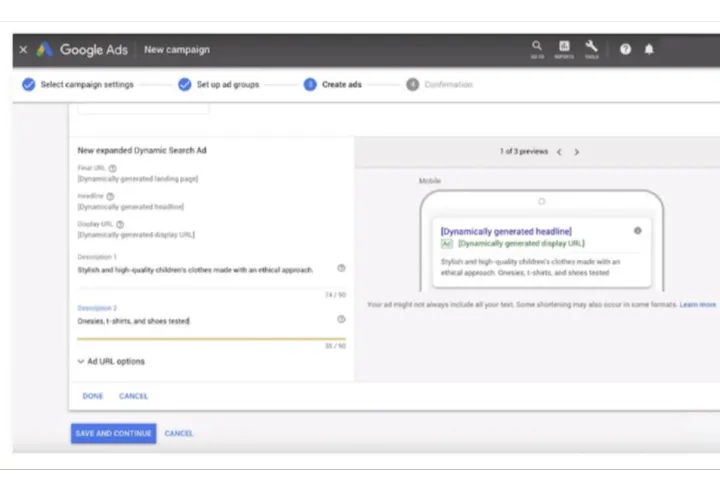Click the dynamically generated display URL in preview

[x=521, y=243]
